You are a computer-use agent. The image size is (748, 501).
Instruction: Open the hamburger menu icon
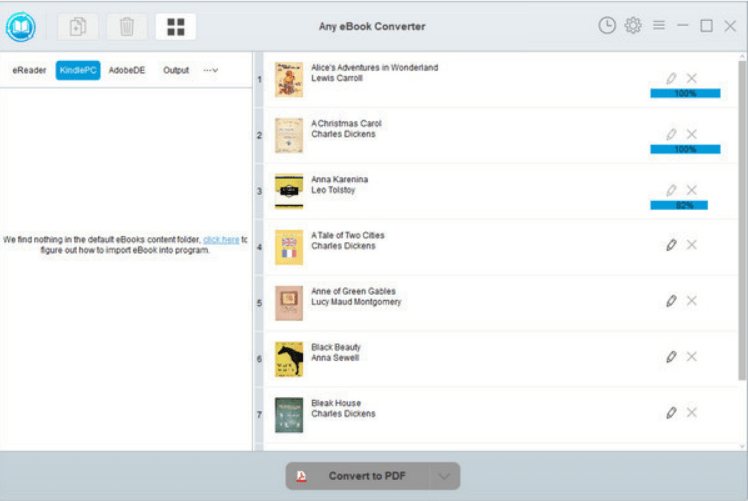659,26
